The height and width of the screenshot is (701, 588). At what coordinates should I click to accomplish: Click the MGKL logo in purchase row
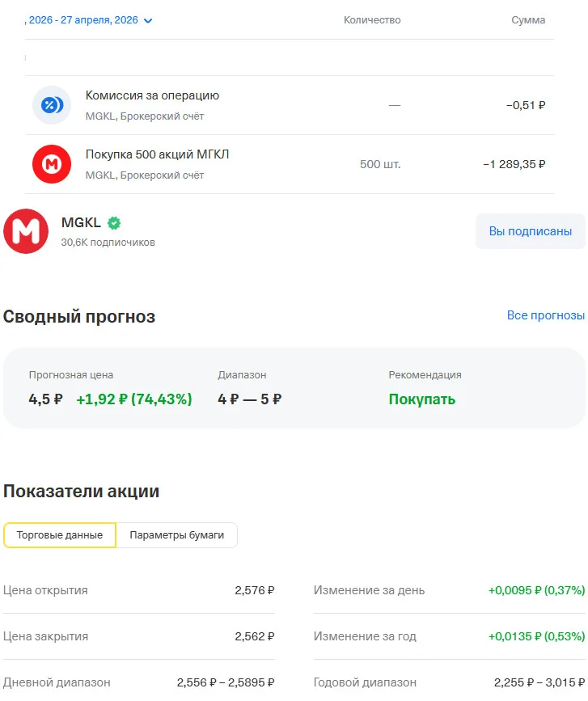[x=52, y=164]
